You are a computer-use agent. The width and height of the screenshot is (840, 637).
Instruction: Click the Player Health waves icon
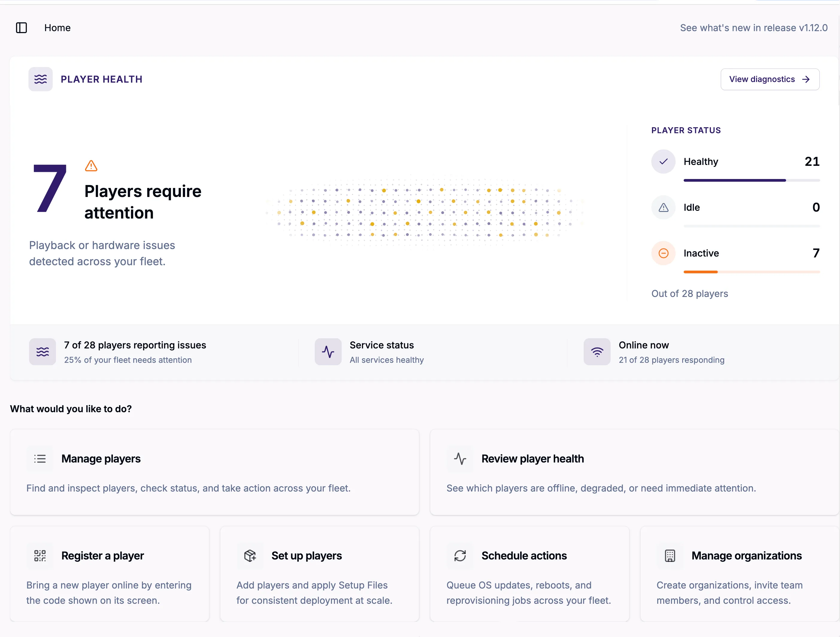(41, 79)
